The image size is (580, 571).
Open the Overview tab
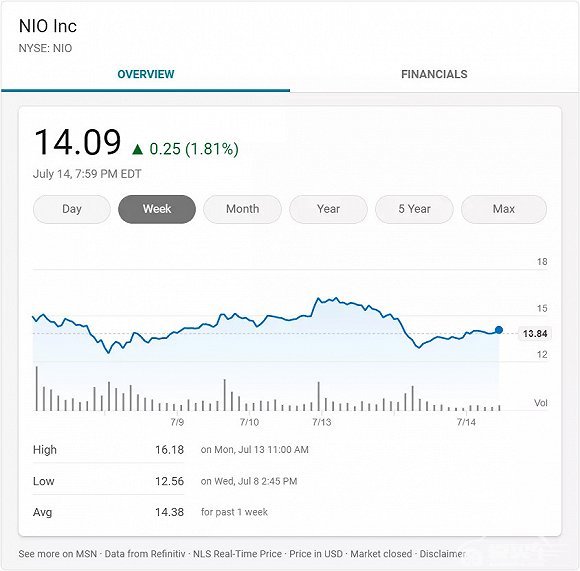146,74
